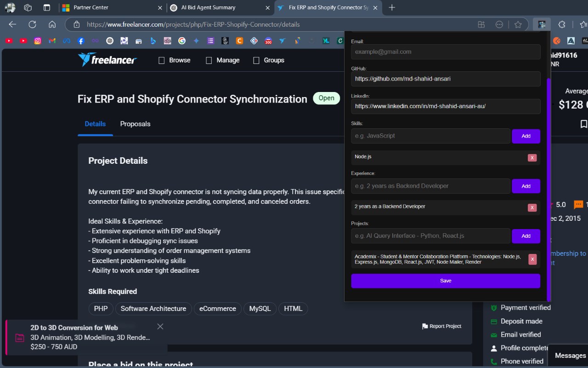Remove the 2 years Backend Developer experience
The height and width of the screenshot is (368, 588).
(x=532, y=207)
